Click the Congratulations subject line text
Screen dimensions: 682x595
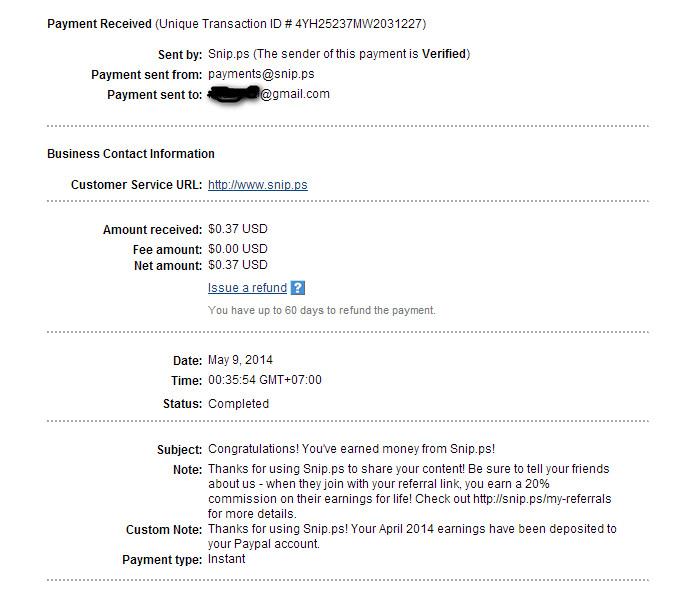point(351,450)
